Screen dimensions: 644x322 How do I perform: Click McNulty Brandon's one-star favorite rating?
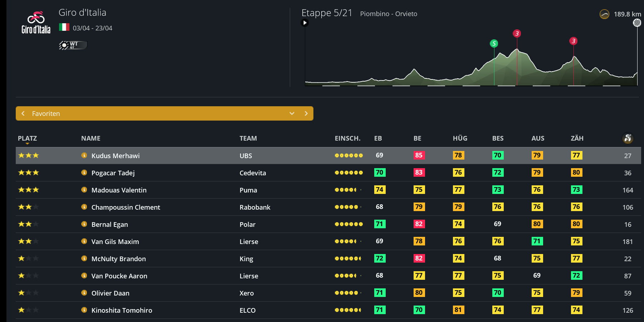[x=28, y=258]
